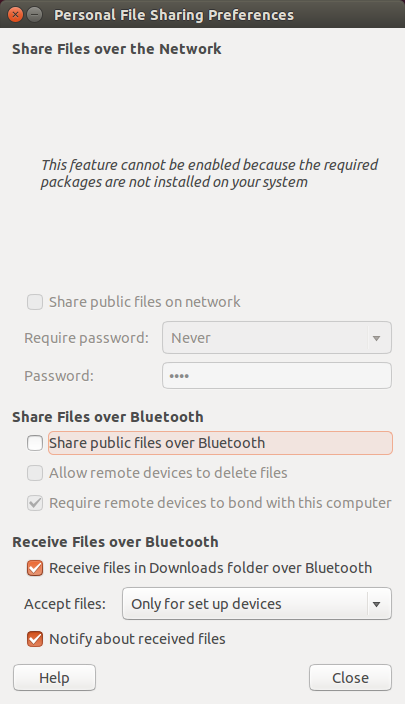
Task: Click the arrow of the Require password combo box
Action: [377, 338]
